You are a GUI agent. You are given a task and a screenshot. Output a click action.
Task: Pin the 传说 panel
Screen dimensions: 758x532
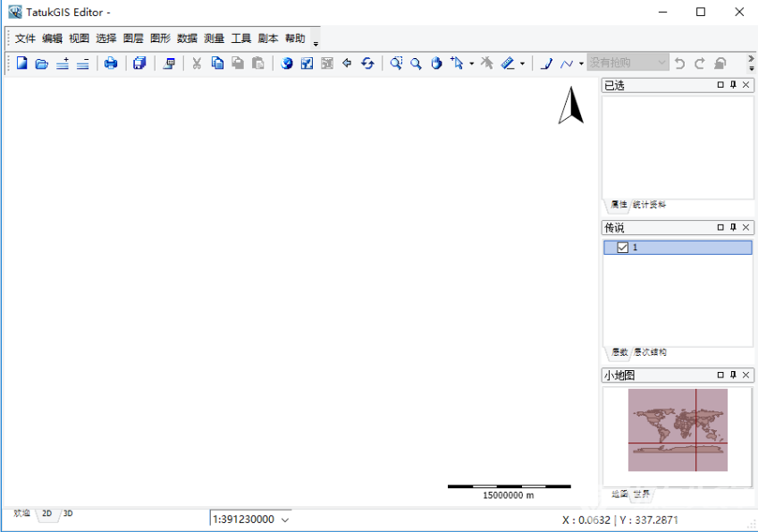(x=733, y=227)
